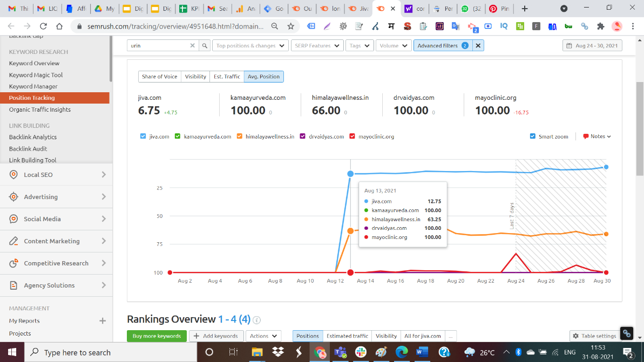This screenshot has height=362, width=644.
Task: Open Organic Traffic Insights link
Action: pos(40,109)
